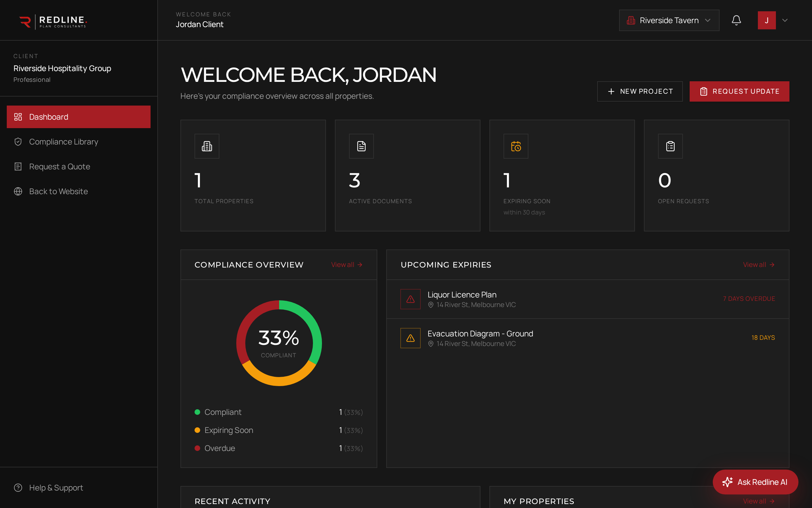View all in Compliance Overview

point(347,265)
